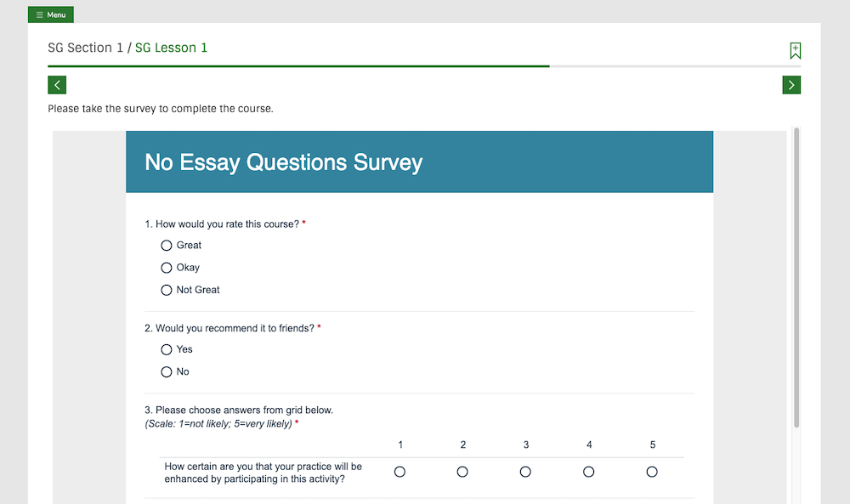This screenshot has width=850, height=504.
Task: Click the SG Lesson 1 breadcrumb
Action: click(x=172, y=48)
